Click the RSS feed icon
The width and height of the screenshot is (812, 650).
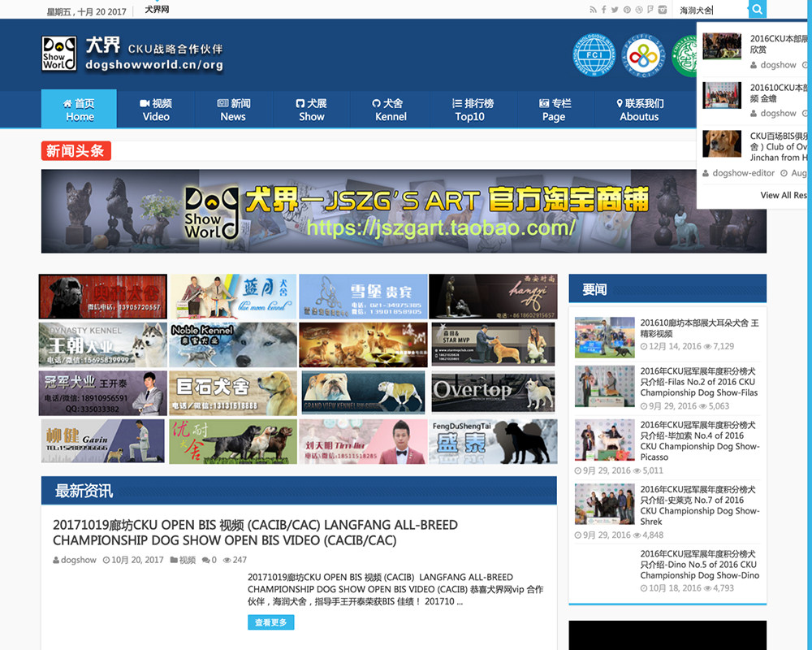tap(593, 10)
